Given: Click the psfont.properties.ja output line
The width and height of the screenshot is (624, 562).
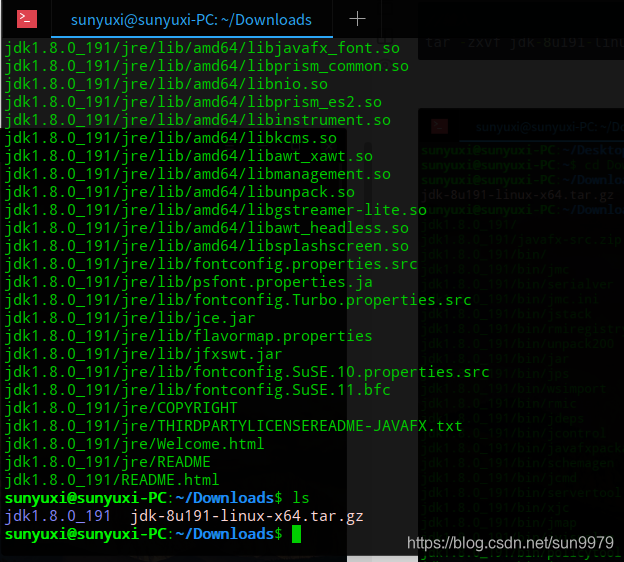Looking at the screenshot, I should (x=189, y=283).
